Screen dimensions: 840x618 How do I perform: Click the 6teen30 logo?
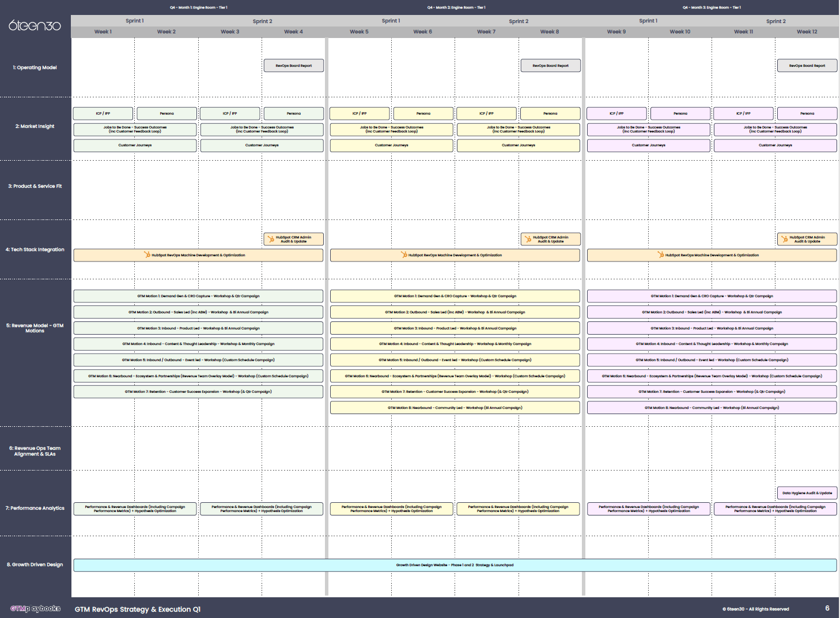pos(35,25)
